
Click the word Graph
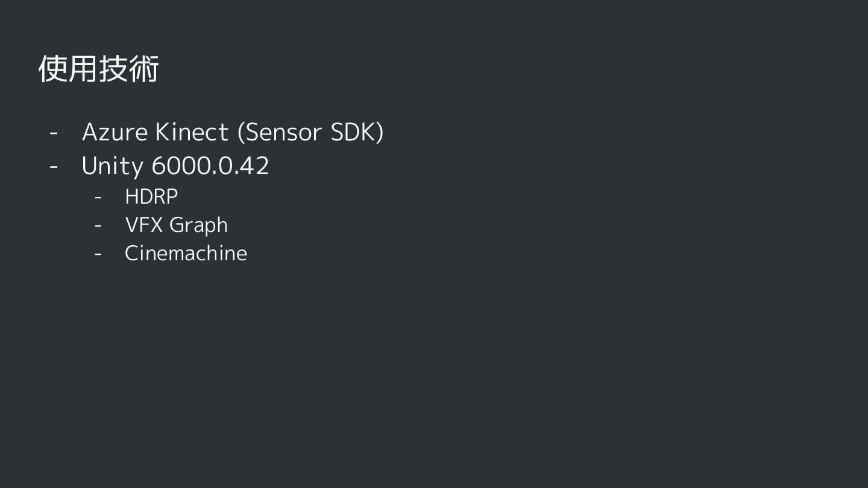pos(198,225)
